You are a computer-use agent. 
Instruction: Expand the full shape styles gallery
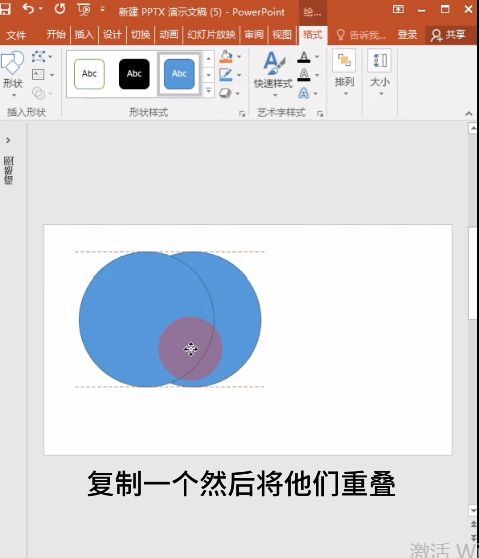click(209, 90)
